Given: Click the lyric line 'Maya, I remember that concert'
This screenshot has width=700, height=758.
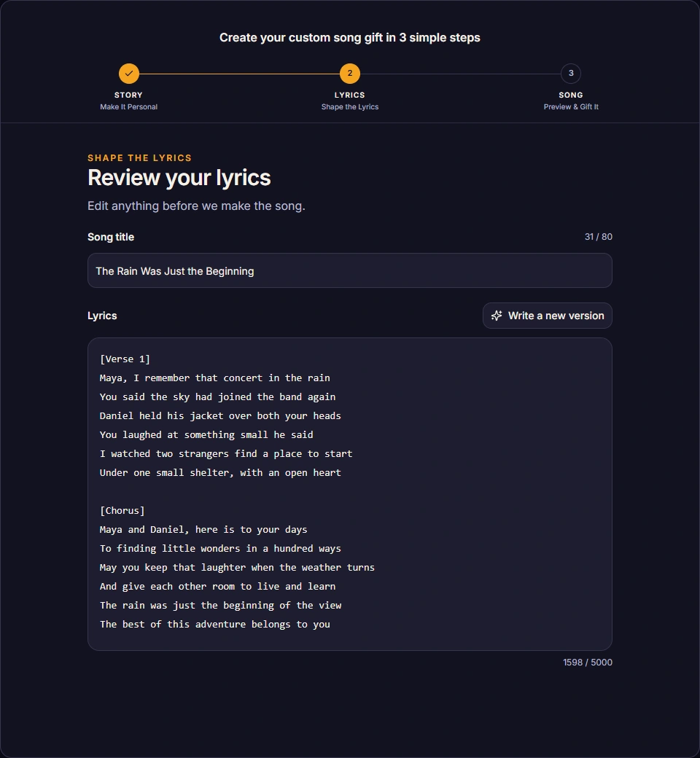Looking at the screenshot, I should click(x=215, y=378).
